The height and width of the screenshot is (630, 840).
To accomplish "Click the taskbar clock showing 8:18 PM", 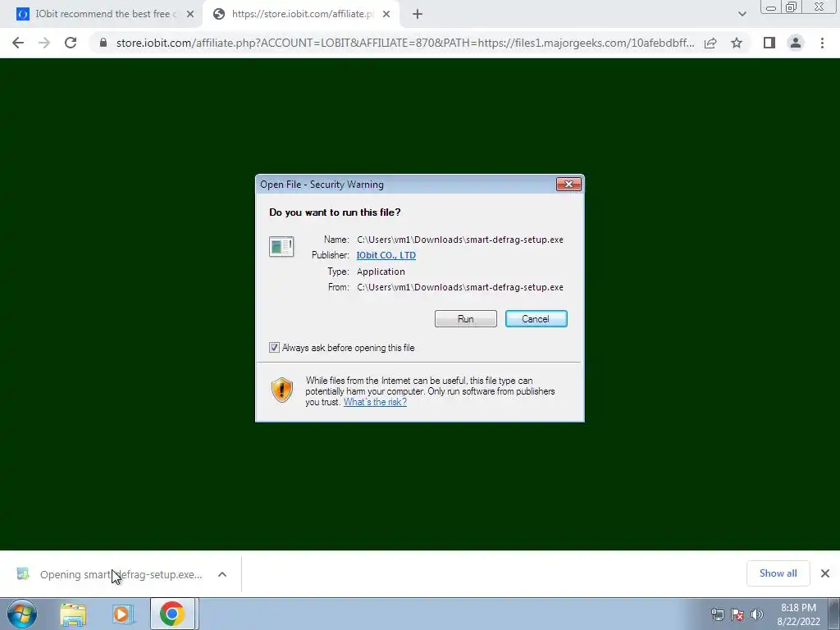I will tap(798, 614).
